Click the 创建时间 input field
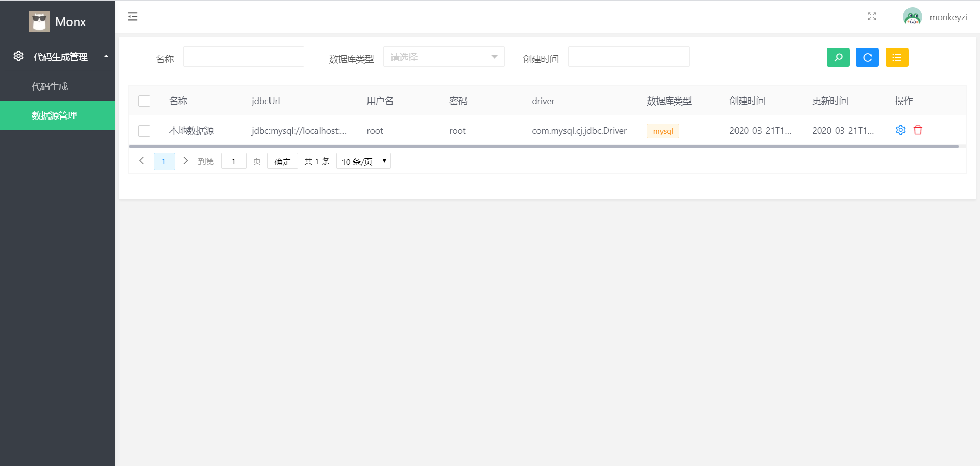980x466 pixels. click(629, 57)
